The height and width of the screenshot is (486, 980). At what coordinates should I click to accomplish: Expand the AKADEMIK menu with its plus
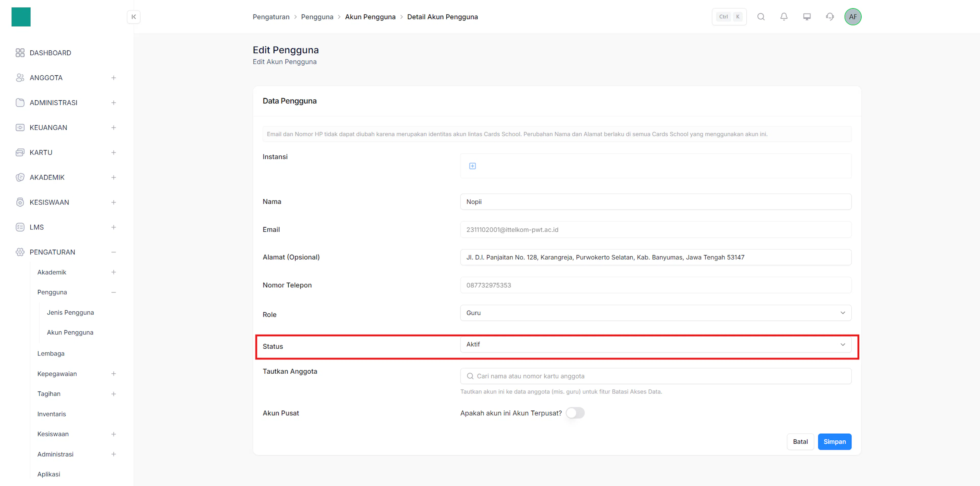pyautogui.click(x=113, y=177)
